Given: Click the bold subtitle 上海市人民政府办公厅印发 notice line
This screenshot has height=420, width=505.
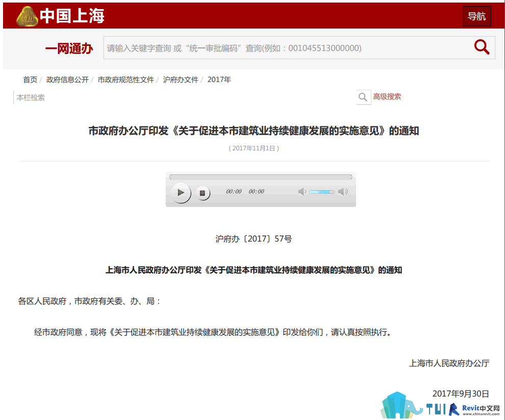Looking at the screenshot, I should tap(254, 270).
